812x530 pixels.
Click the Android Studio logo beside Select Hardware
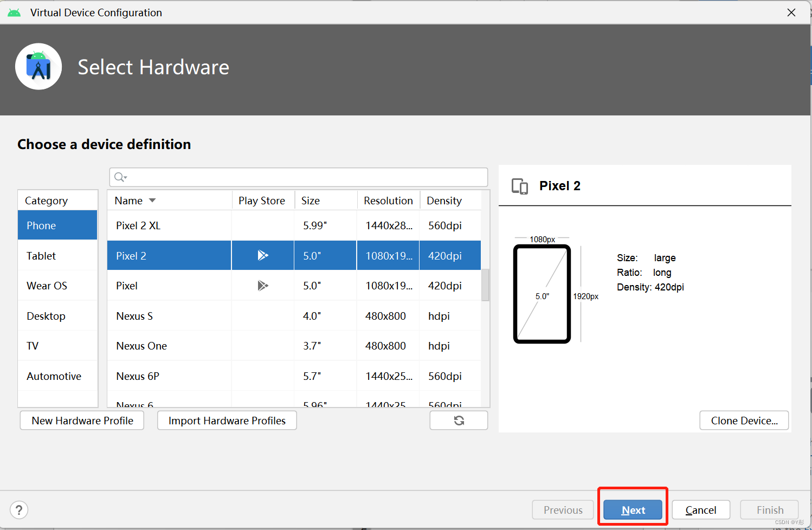[38, 66]
